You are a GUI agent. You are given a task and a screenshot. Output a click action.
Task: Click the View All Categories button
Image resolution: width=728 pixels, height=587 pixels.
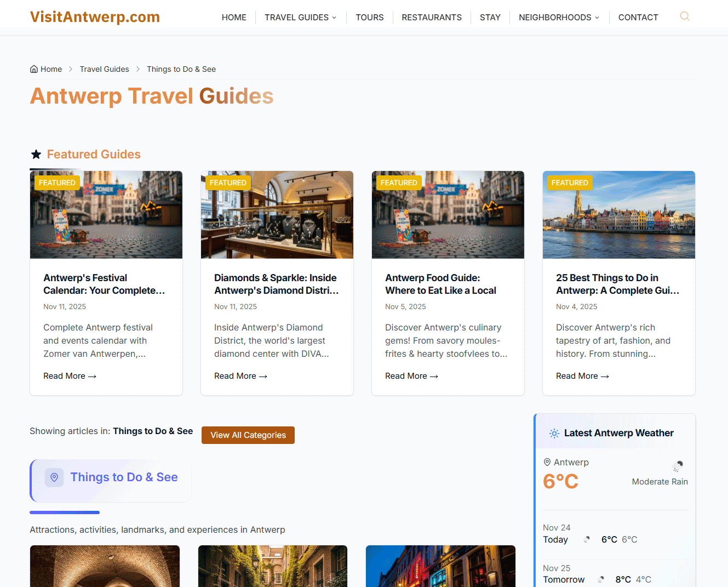[248, 435]
